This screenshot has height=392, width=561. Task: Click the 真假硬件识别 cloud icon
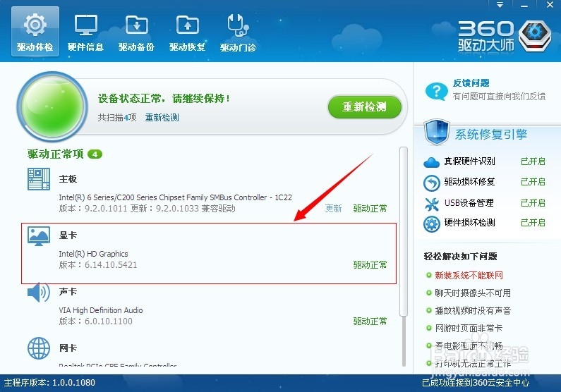431,163
